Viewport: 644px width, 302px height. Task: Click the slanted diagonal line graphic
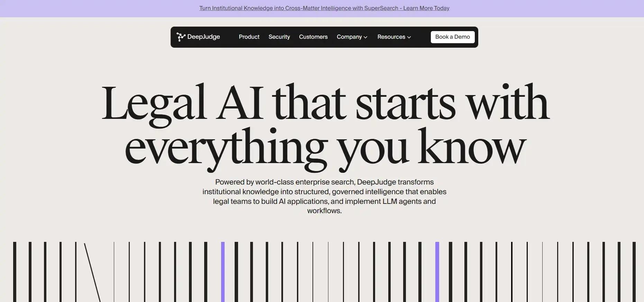(x=92, y=272)
